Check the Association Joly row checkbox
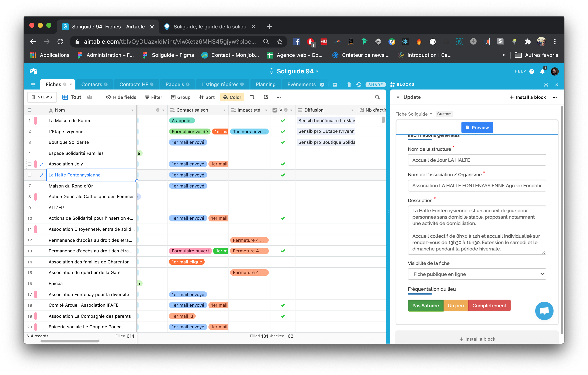588x375 pixels. (30, 164)
